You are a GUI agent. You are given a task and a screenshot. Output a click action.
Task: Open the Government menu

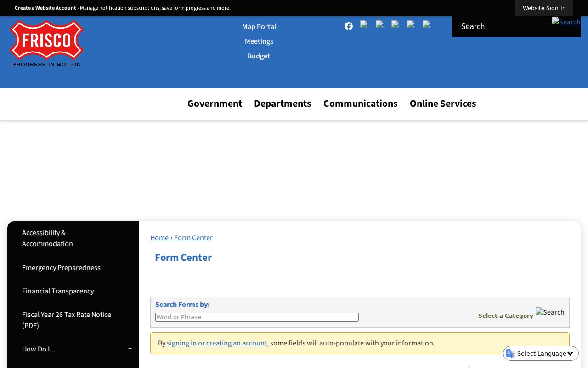pos(215,103)
